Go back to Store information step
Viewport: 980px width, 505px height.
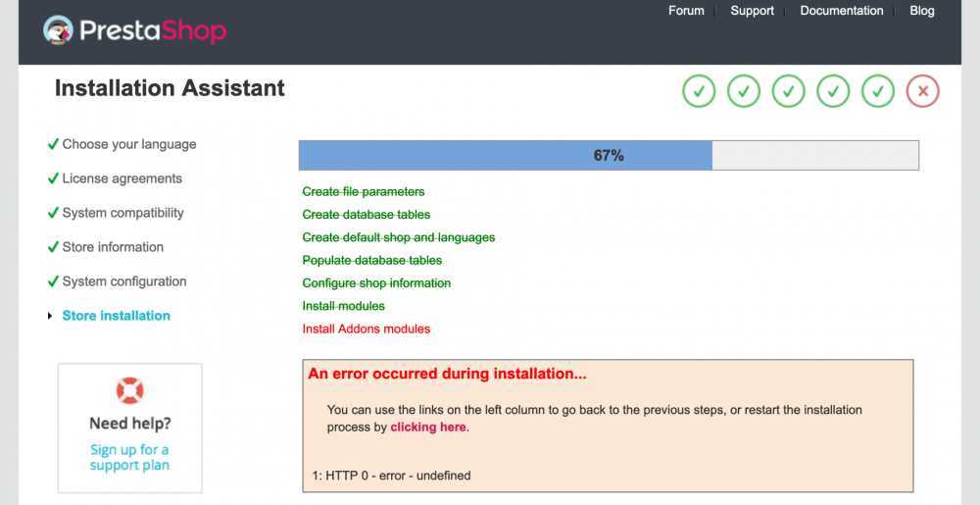[x=113, y=247]
